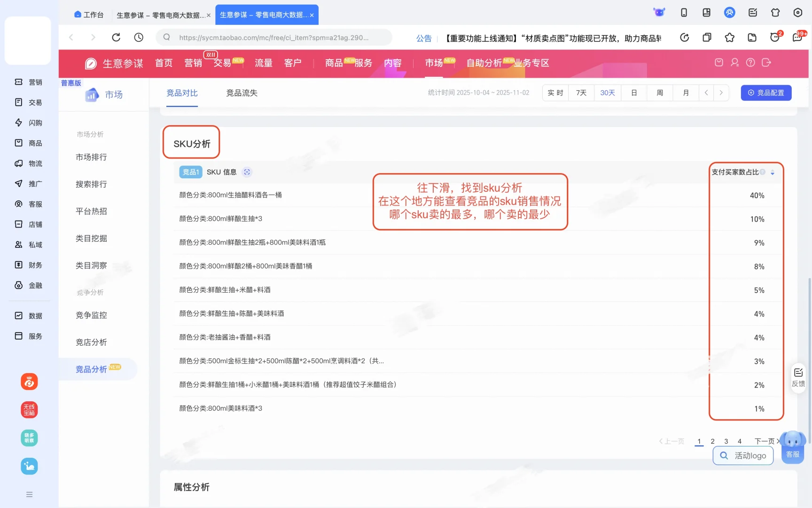Open 金融 in the left sidebar
The height and width of the screenshot is (508, 812).
click(x=28, y=286)
